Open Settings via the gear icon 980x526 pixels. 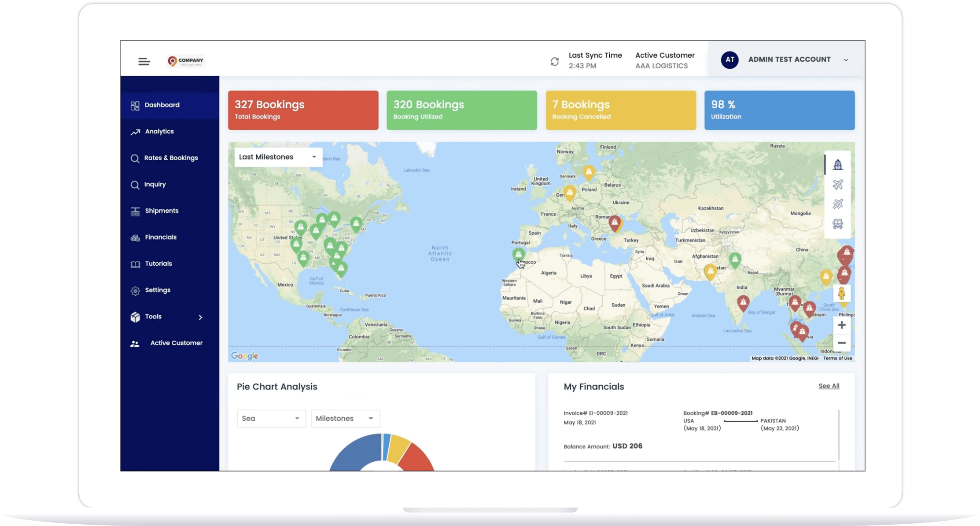135,290
